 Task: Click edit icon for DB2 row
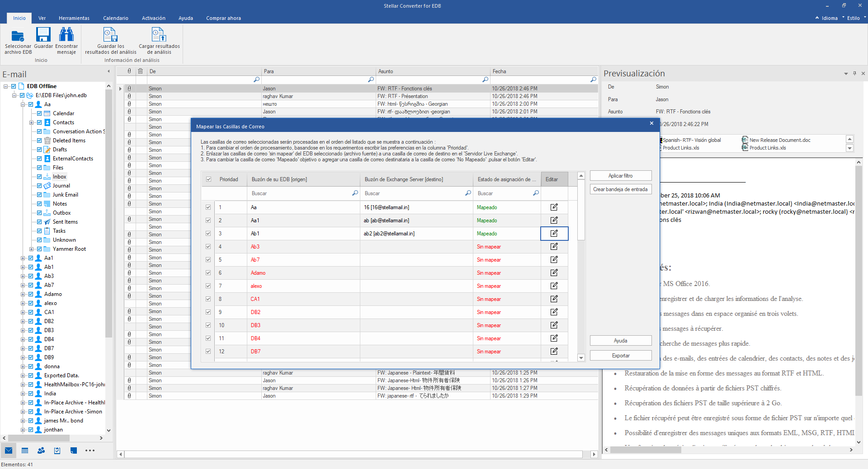(x=554, y=312)
